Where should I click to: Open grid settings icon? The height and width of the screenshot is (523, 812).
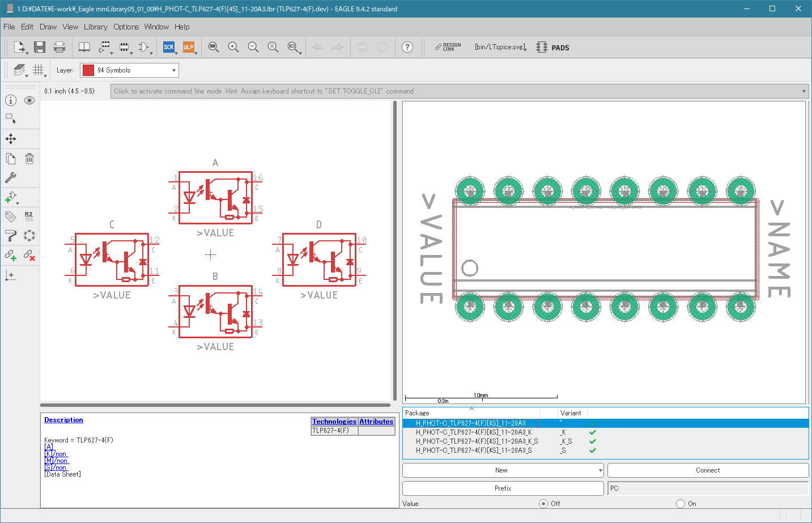coord(38,70)
